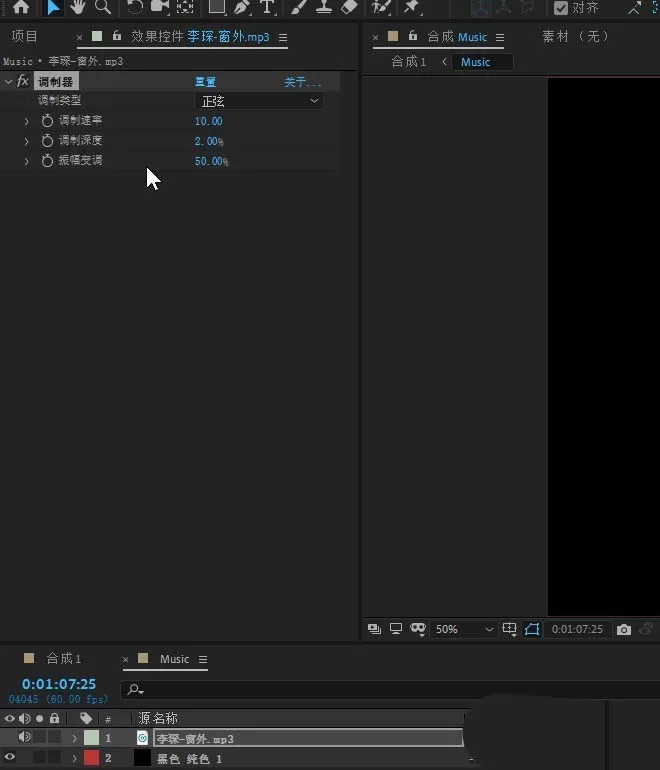Screen dimensions: 660x770
Task: Select the Zoom magnifier tool
Action: click(102, 7)
